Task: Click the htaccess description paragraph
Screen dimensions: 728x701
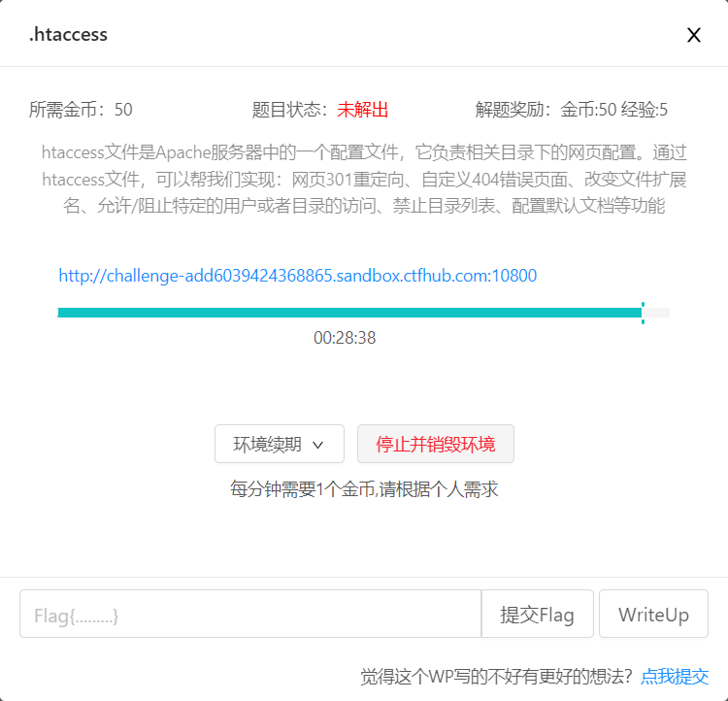Action: pos(364,180)
